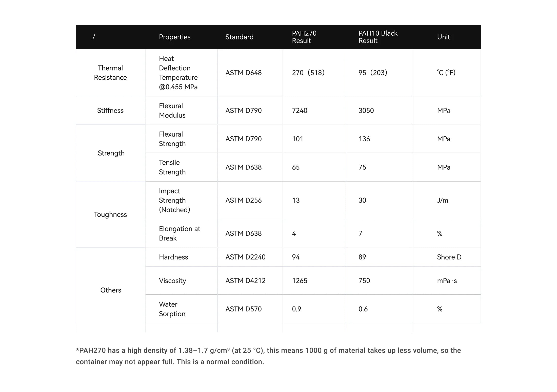Image resolution: width=557 pixels, height=392 pixels.
Task: Click the PAH270 Result column header
Action: click(x=304, y=37)
